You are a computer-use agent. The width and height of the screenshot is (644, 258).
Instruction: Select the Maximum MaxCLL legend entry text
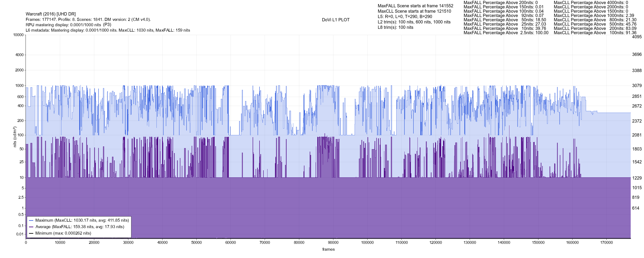pyautogui.click(x=82, y=220)
